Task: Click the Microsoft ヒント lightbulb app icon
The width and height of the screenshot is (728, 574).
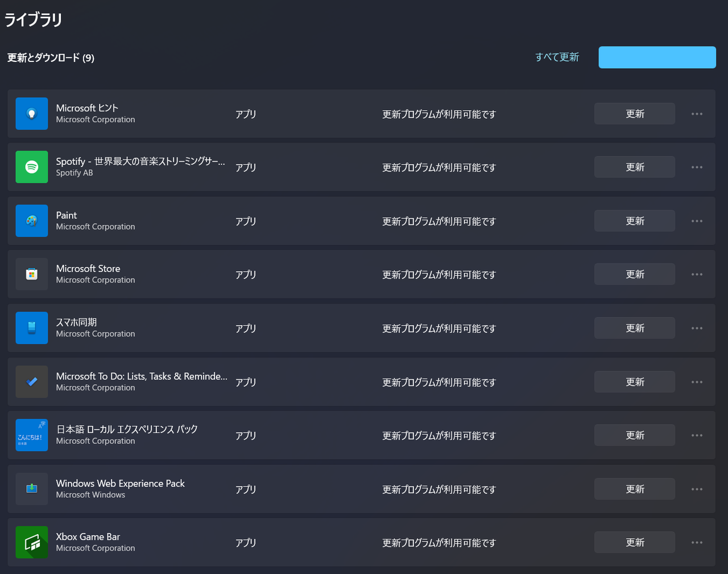Action: click(x=32, y=114)
